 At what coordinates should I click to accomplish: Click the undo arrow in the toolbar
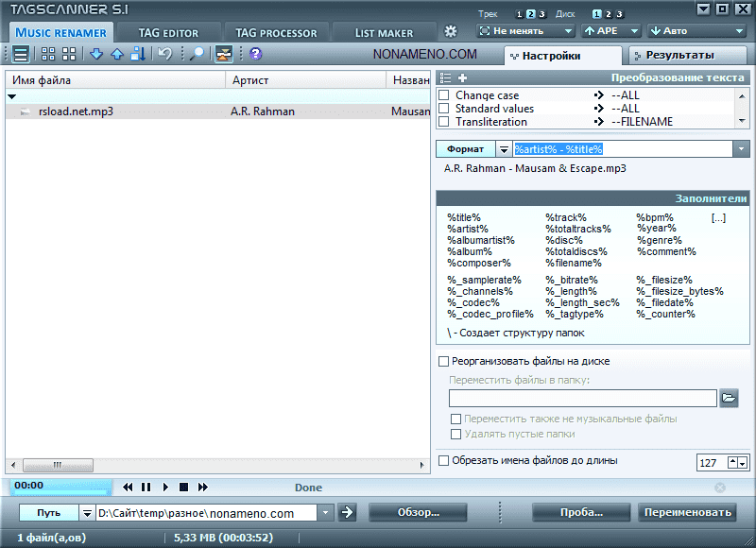coord(165,54)
